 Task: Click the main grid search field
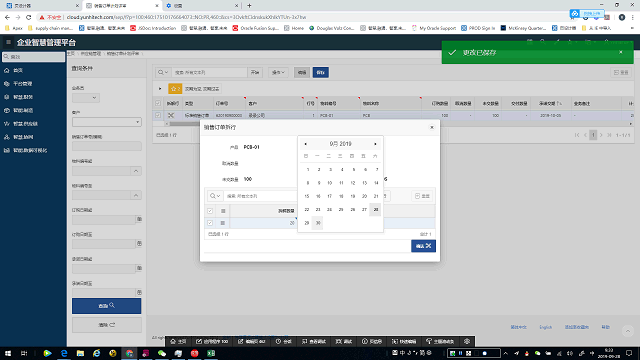tap(209, 72)
